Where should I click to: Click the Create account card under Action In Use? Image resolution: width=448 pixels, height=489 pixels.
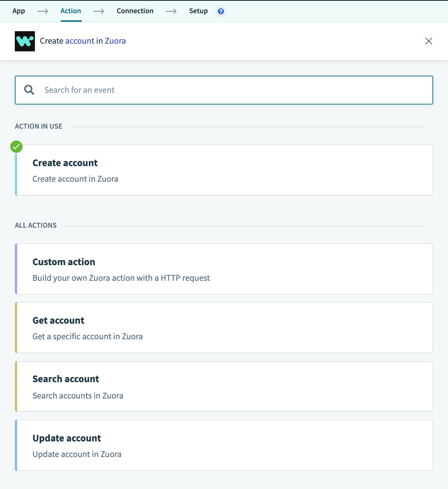click(224, 170)
